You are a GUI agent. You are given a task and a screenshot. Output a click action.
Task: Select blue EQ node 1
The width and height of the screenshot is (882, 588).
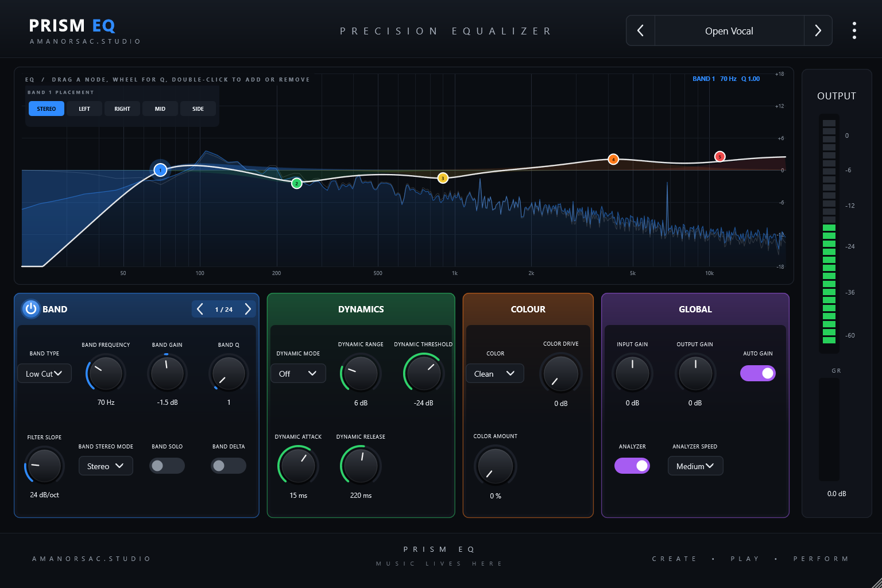[160, 170]
